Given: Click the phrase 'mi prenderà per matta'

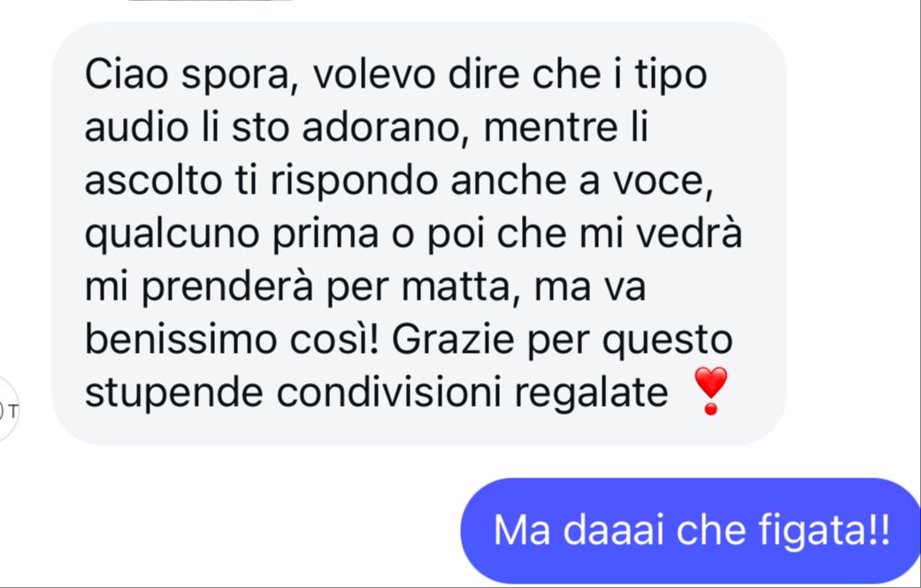Looking at the screenshot, I should click(296, 287).
